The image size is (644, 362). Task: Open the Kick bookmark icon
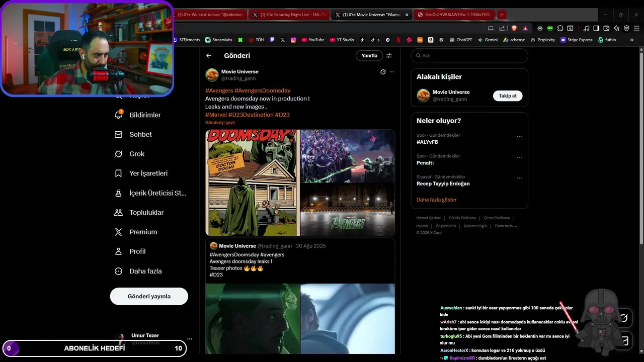pyautogui.click(x=240, y=40)
